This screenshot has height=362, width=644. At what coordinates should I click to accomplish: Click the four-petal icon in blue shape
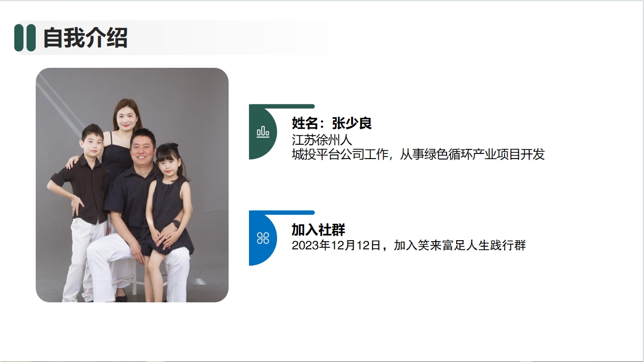pyautogui.click(x=263, y=238)
